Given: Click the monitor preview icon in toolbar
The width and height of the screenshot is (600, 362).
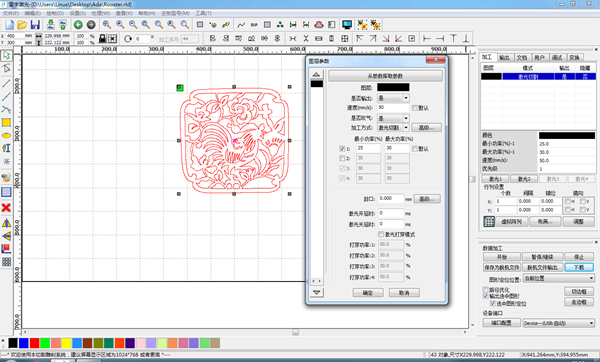Looking at the screenshot, I should pyautogui.click(x=347, y=25).
